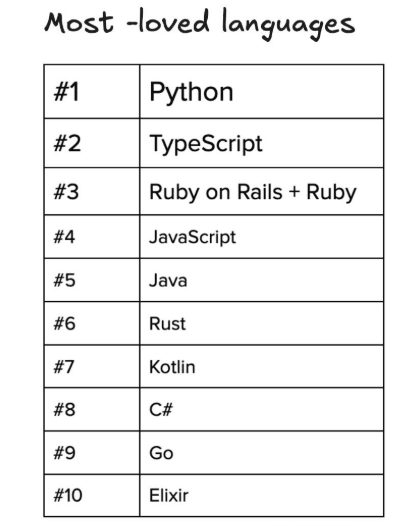Select the #7 rank cell
This screenshot has width=414, height=526.
(92, 366)
